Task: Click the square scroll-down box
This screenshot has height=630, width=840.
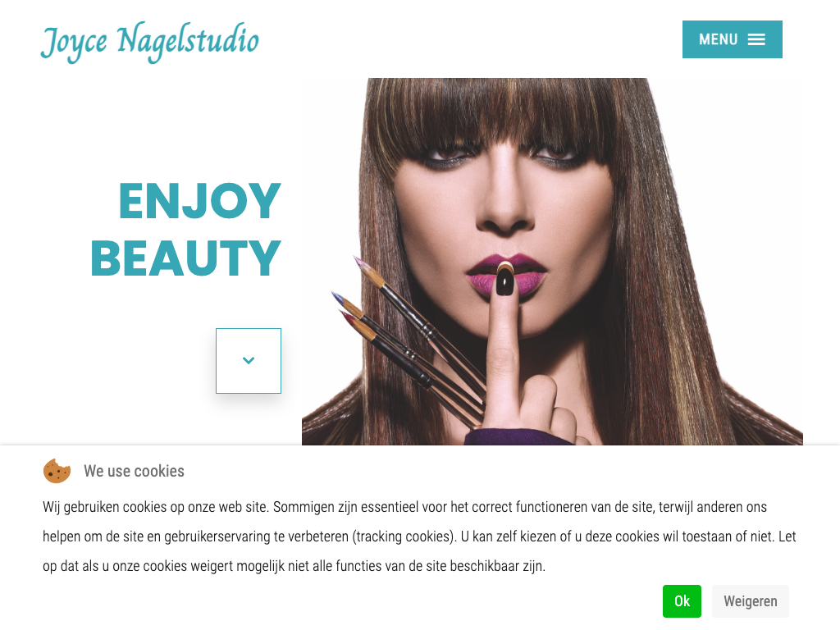Action: [249, 361]
